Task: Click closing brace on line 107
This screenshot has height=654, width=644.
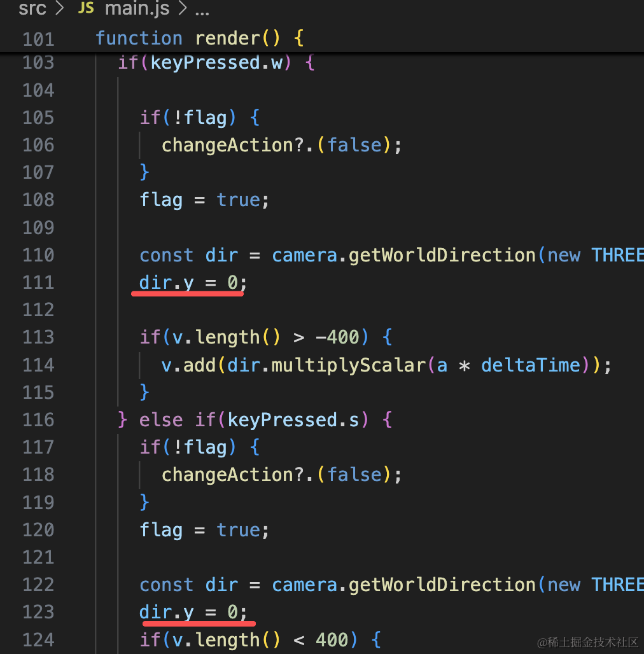Action: (144, 172)
